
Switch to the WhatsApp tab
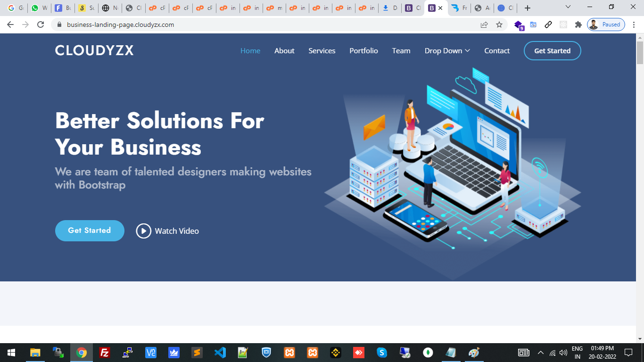point(39,8)
